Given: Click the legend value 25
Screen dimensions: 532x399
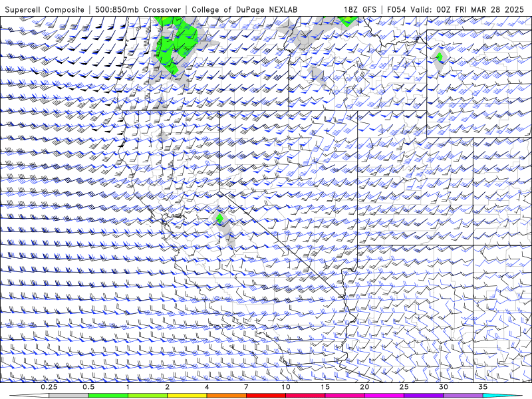Looking at the screenshot, I should click(x=404, y=387).
